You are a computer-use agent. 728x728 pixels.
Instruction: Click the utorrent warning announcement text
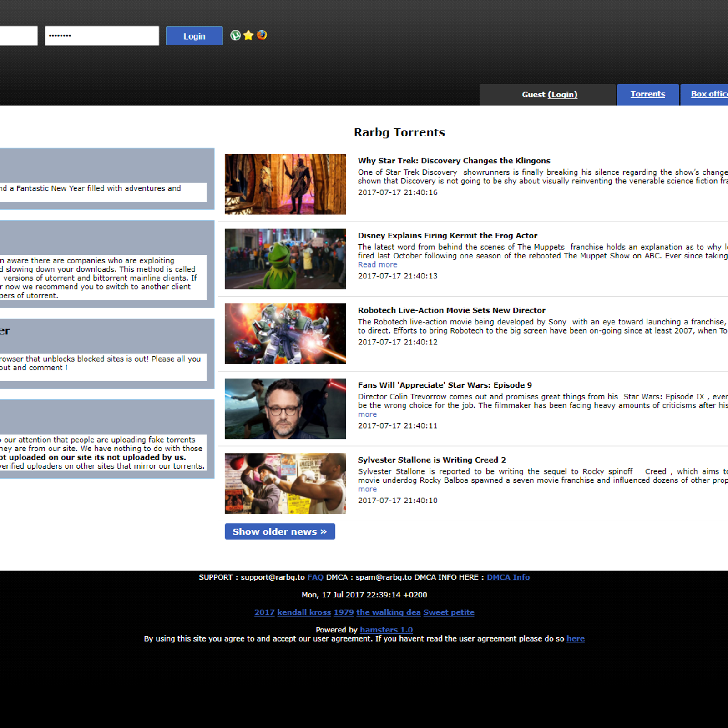[x=98, y=278]
